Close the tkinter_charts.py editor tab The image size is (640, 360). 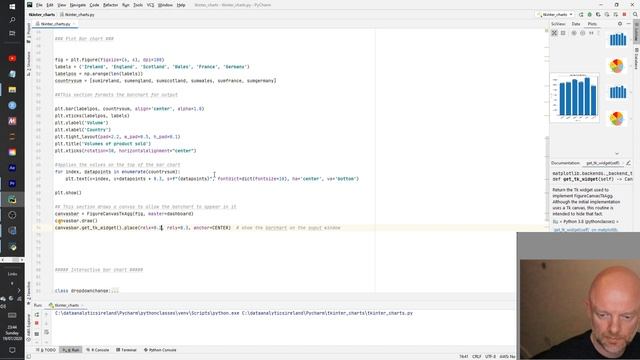74,24
